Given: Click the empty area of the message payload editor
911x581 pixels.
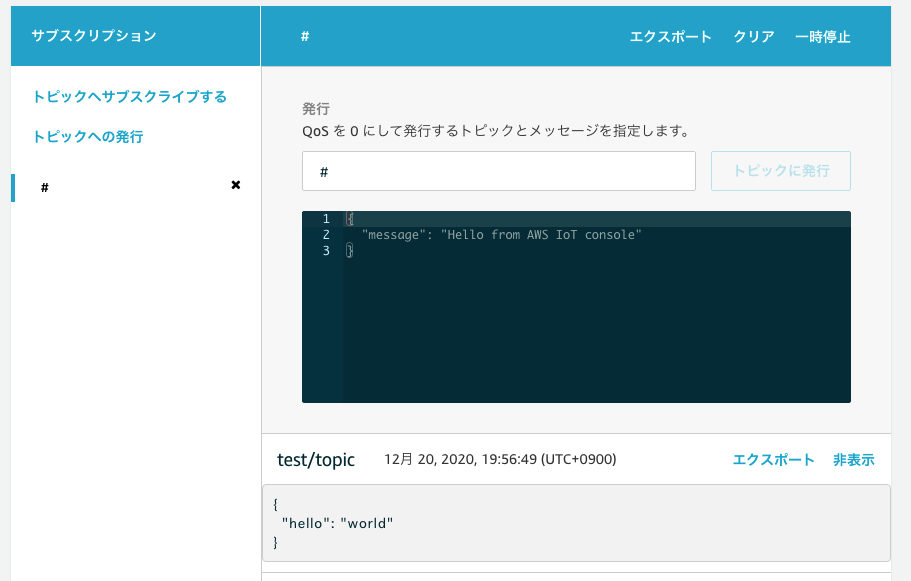Looking at the screenshot, I should pos(596,330).
